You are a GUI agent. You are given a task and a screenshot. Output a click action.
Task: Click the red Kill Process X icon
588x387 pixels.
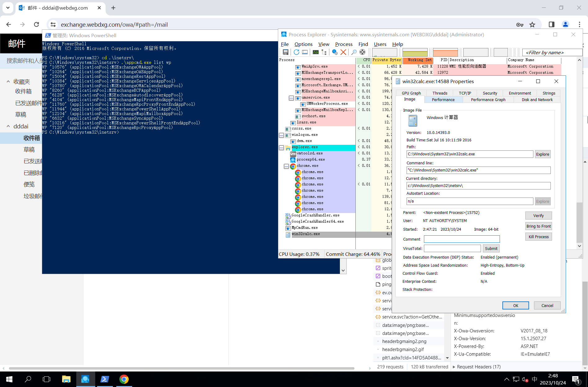[x=343, y=52]
